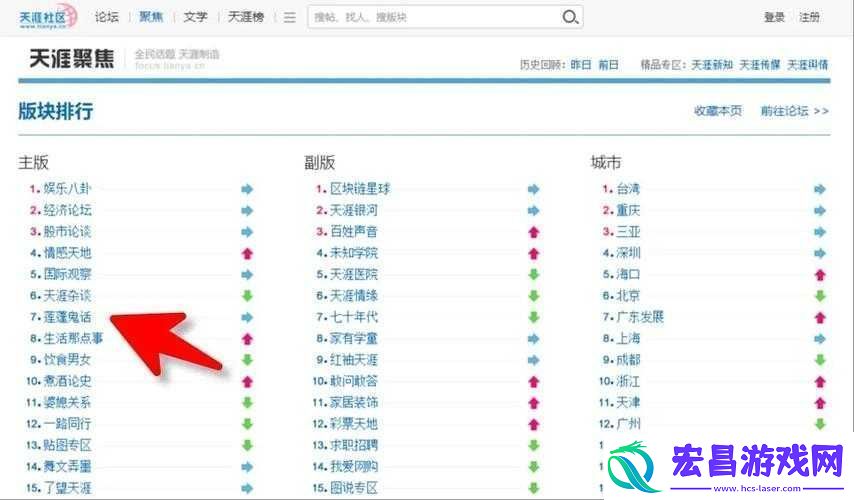Open the 莲蓬鬼话 board
This screenshot has width=854, height=500.
coord(68,317)
